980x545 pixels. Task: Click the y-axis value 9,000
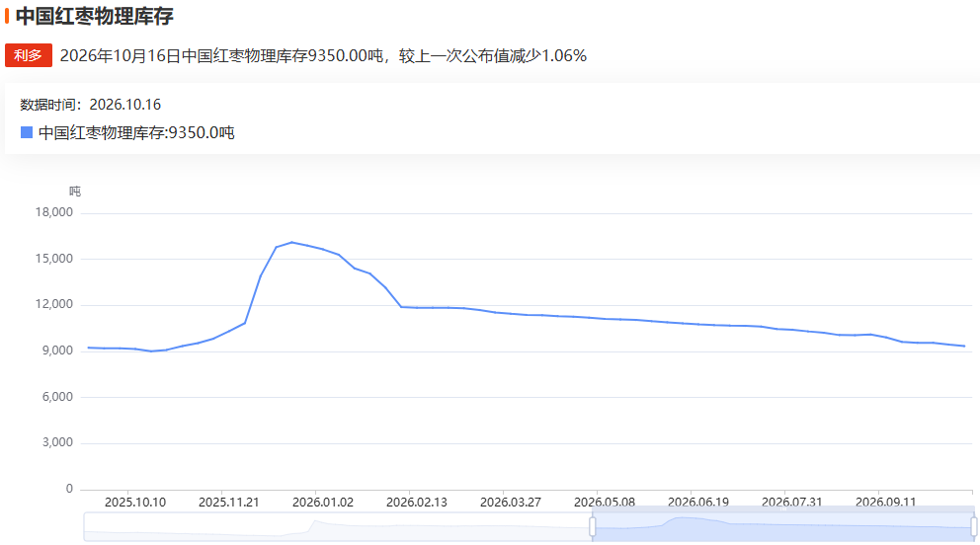click(x=57, y=350)
